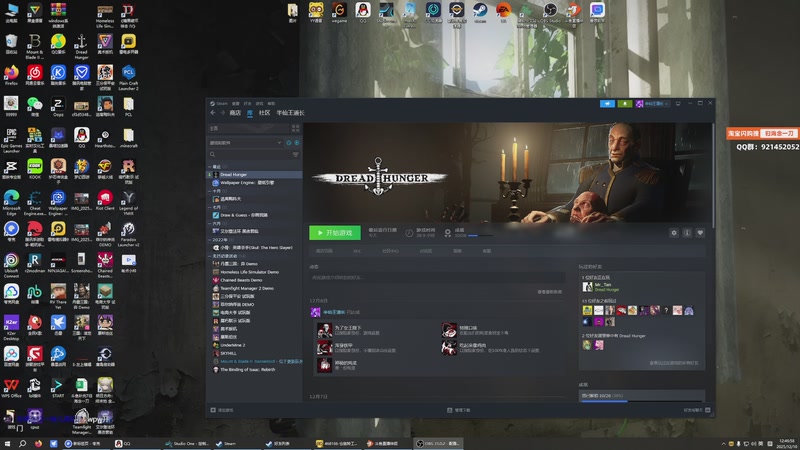This screenshot has height=450, width=800.
Task: Click the library search field
Action: coord(249,155)
